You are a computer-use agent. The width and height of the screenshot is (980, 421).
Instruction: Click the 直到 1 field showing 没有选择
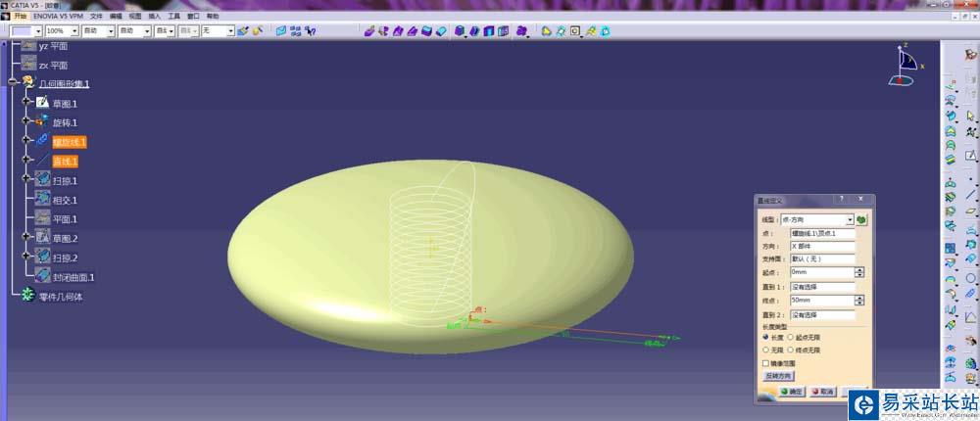[822, 287]
